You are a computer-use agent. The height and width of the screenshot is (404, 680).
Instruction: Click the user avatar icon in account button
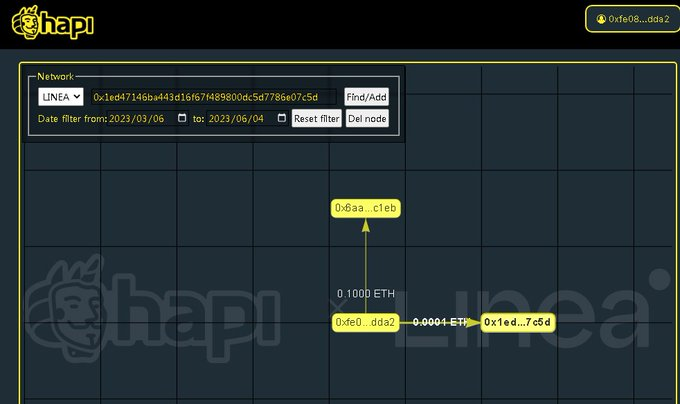[601, 19]
